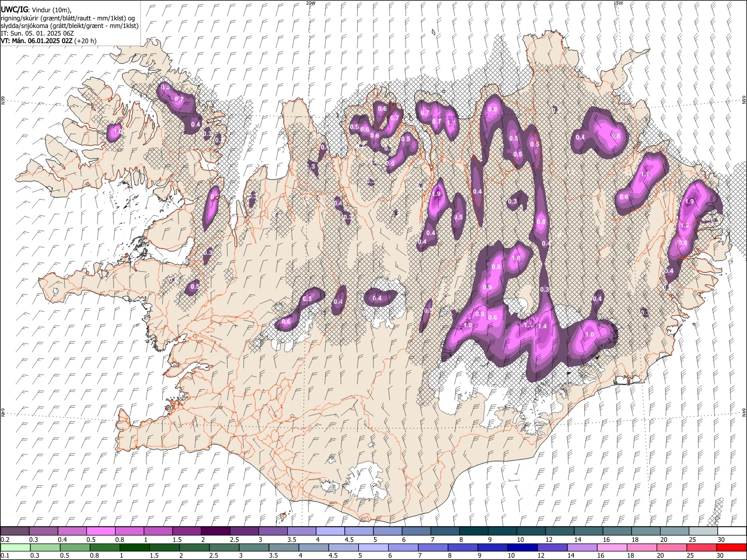747x560 pixels.
Task: Click the 0.1 label in the rain legend
Action: point(4,556)
